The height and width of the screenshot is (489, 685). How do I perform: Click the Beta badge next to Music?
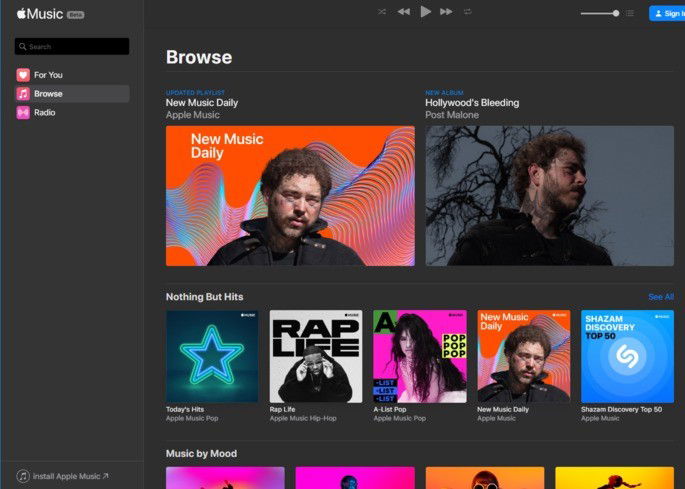(x=76, y=15)
